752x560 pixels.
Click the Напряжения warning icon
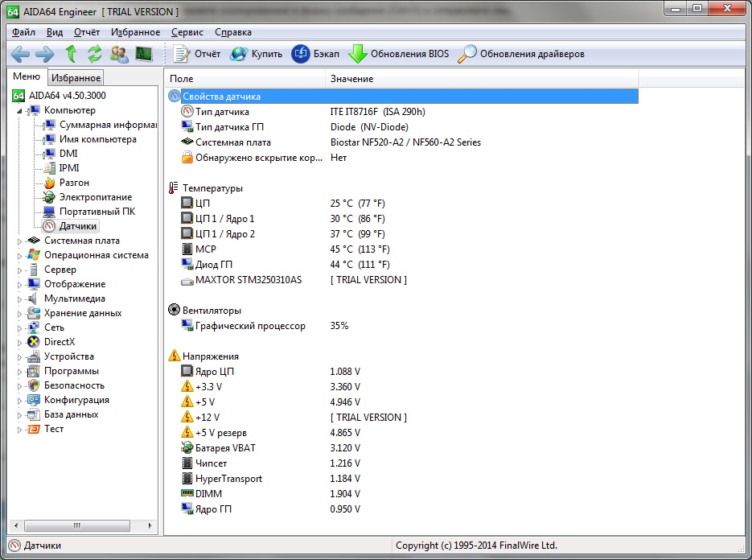click(x=174, y=356)
